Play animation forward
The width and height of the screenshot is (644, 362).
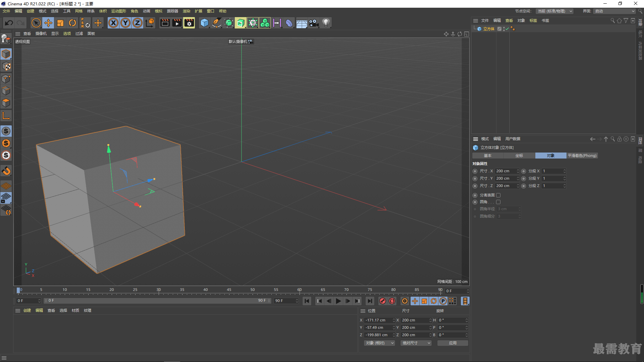point(338,301)
